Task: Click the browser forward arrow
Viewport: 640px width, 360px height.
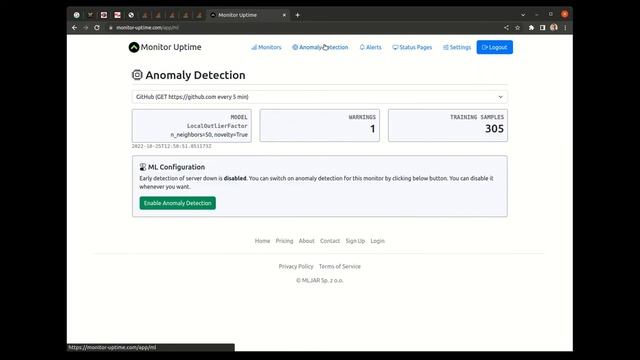Action: click(86, 28)
